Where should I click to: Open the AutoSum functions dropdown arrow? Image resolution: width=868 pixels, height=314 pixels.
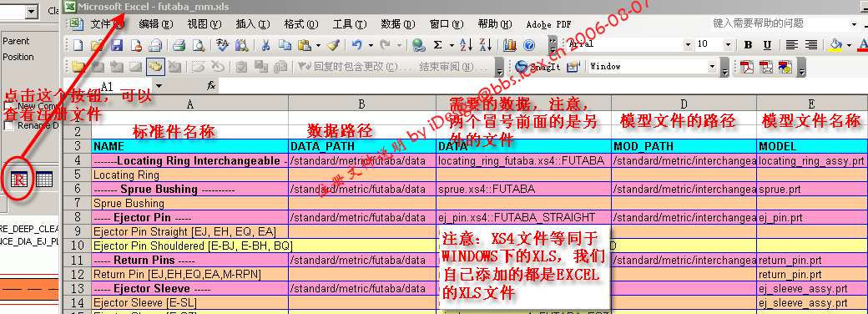click(452, 45)
